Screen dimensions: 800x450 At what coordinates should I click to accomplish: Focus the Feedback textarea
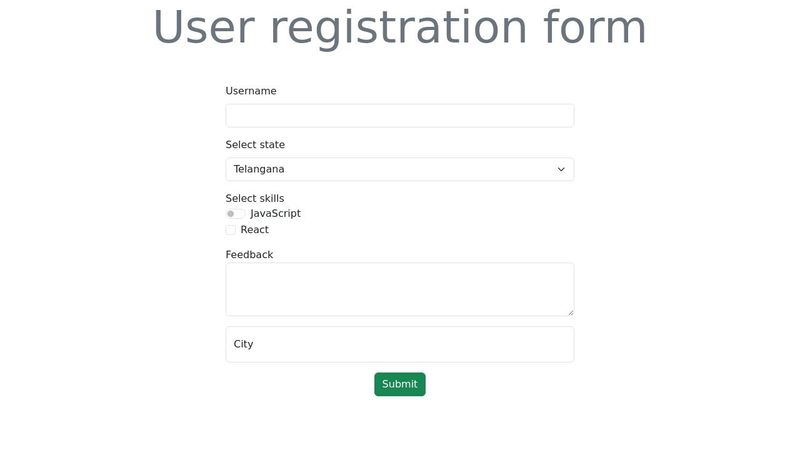[x=399, y=289]
